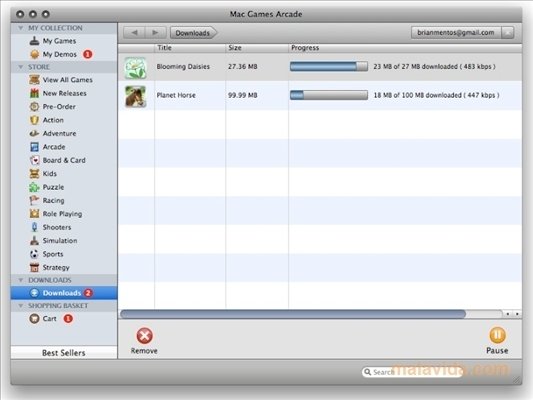Click the scrollbar left arrow
This screenshot has height=400, width=533.
[508, 314]
